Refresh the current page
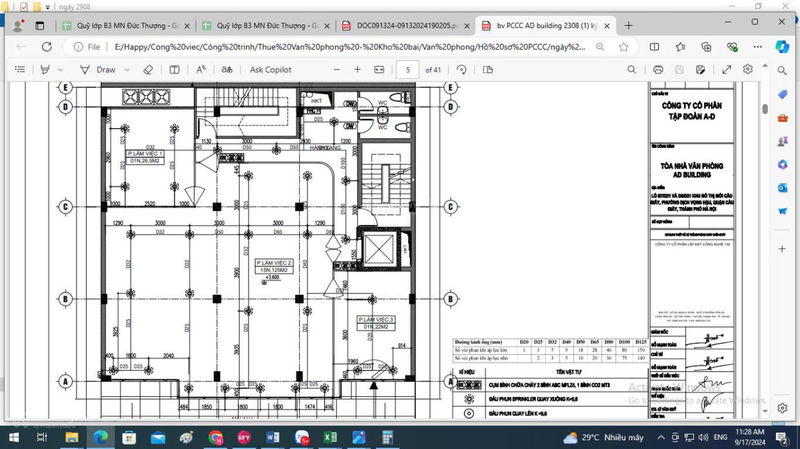This screenshot has width=800, height=449. [x=47, y=46]
